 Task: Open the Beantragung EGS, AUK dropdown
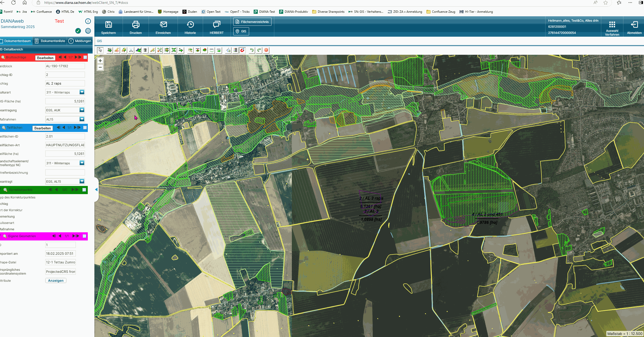click(x=65, y=110)
